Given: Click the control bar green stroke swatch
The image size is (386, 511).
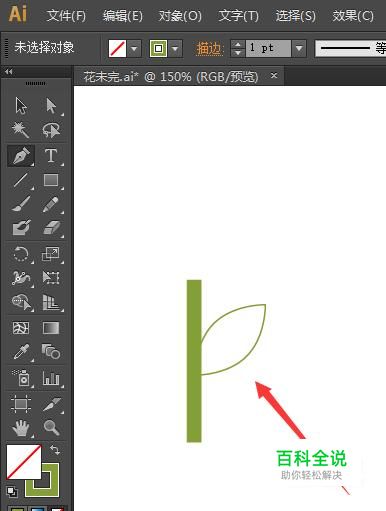Looking at the screenshot, I should tap(158, 49).
